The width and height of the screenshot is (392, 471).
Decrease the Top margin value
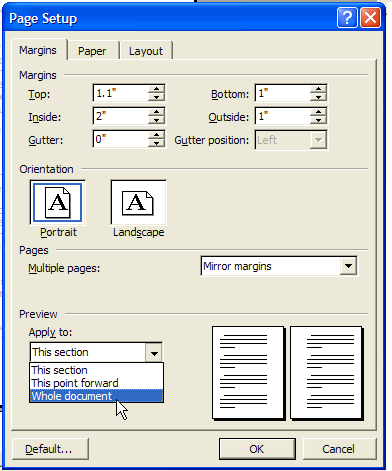(156, 97)
